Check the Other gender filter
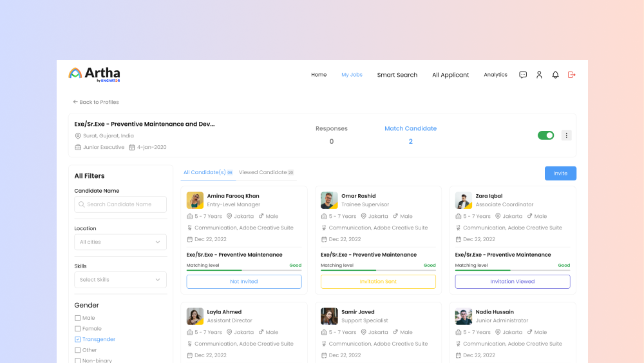Screen dimensions: 644x363 [x=78, y=350]
